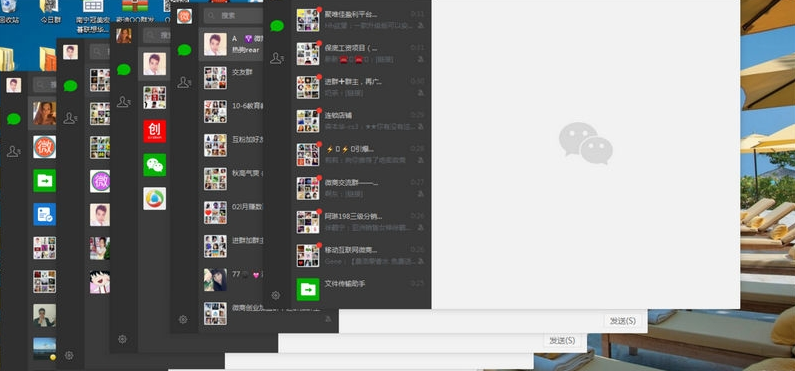Select 今日群 desktop folder icon
795x371 pixels.
[x=50, y=12]
